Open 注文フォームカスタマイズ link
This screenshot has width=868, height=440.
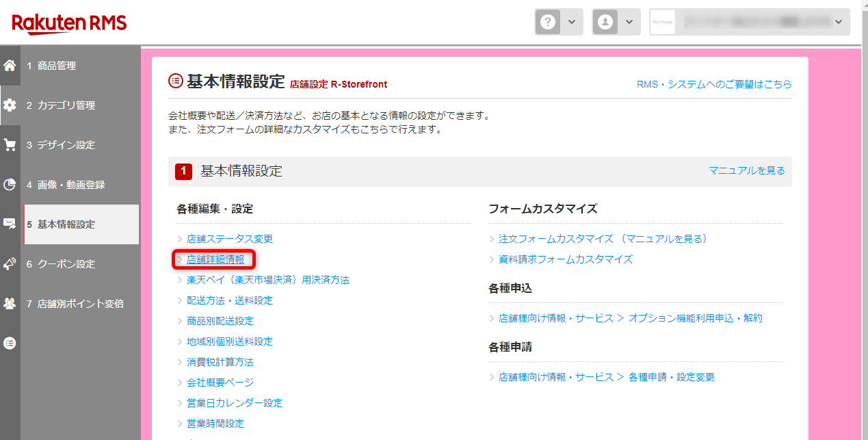[x=555, y=239]
